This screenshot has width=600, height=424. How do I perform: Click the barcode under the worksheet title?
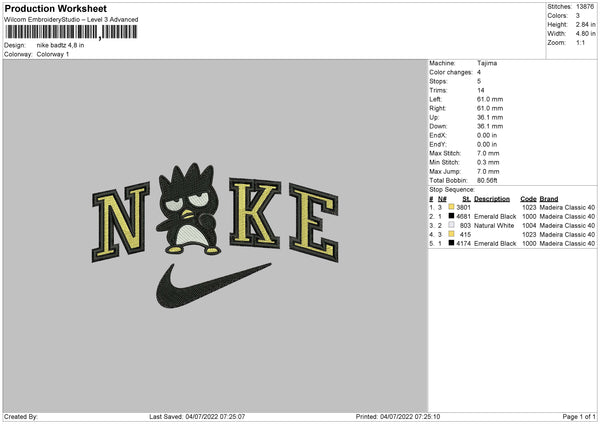(x=71, y=32)
